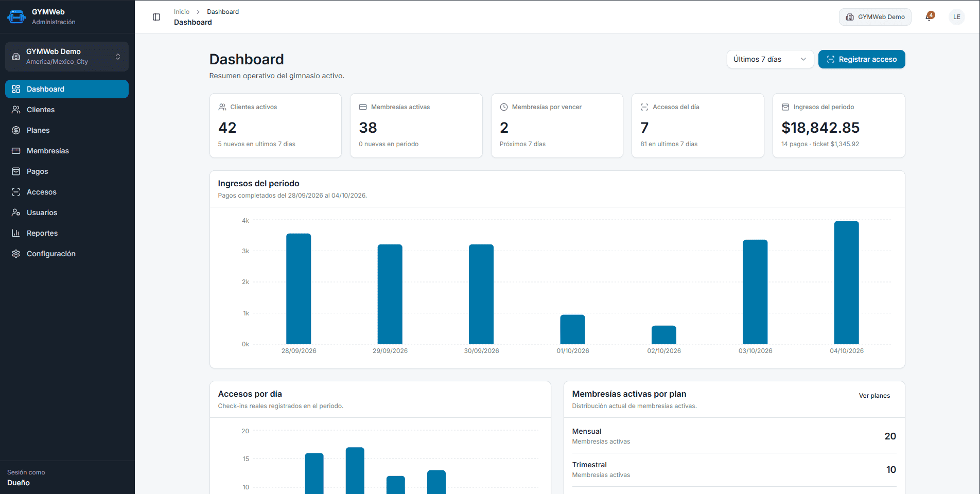Image resolution: width=980 pixels, height=494 pixels.
Task: Navigate to Reportes
Action: pos(67,233)
